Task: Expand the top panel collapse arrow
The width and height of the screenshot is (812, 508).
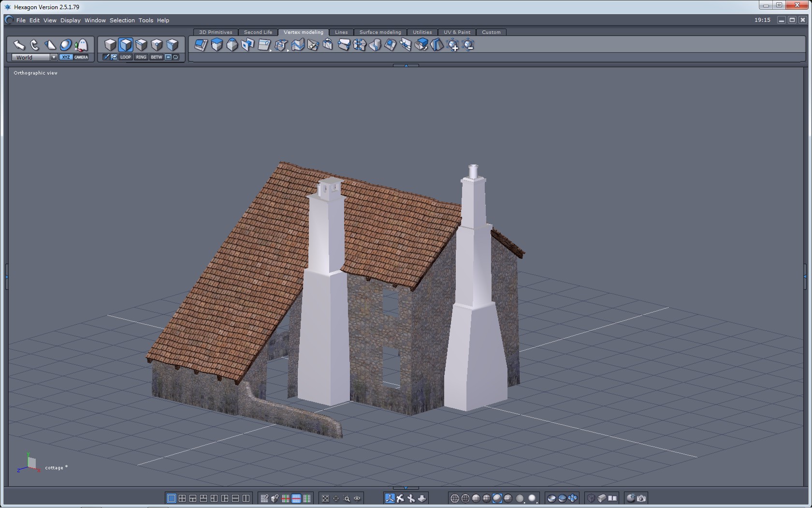Action: 406,65
